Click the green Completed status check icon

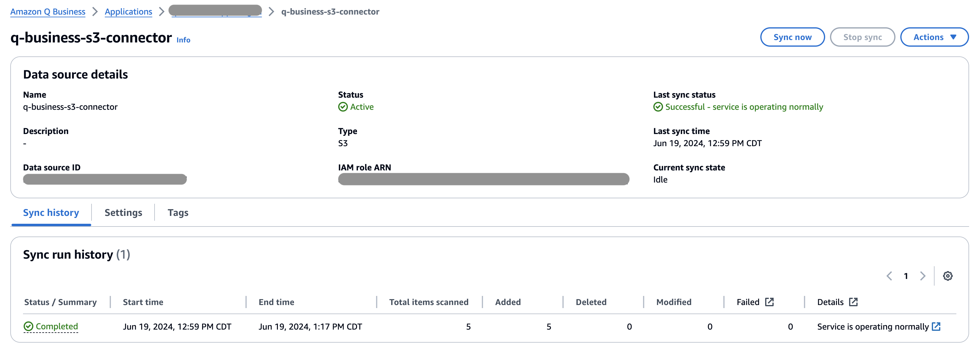tap(28, 326)
